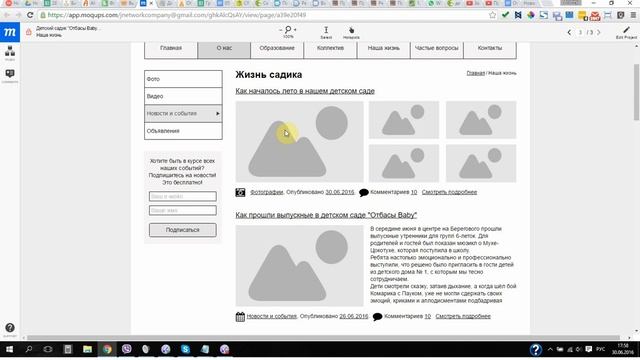This screenshot has width=640, height=360.
Task: Click the Жизнь садика heading
Action: click(x=269, y=75)
